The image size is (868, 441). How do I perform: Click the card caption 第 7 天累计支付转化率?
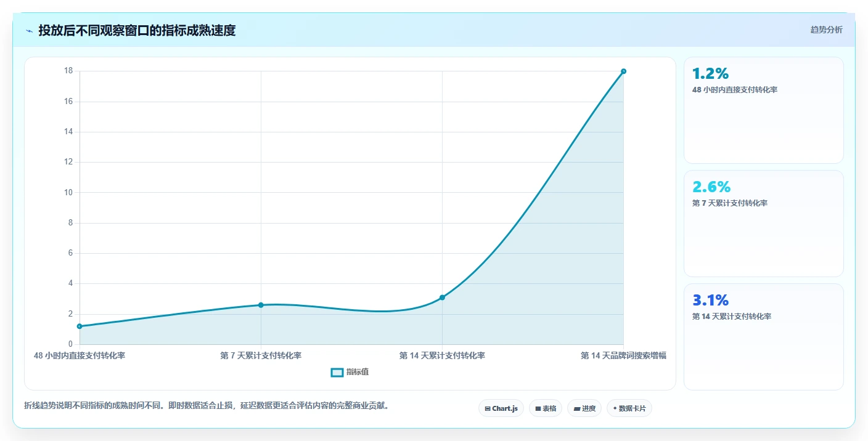point(730,203)
